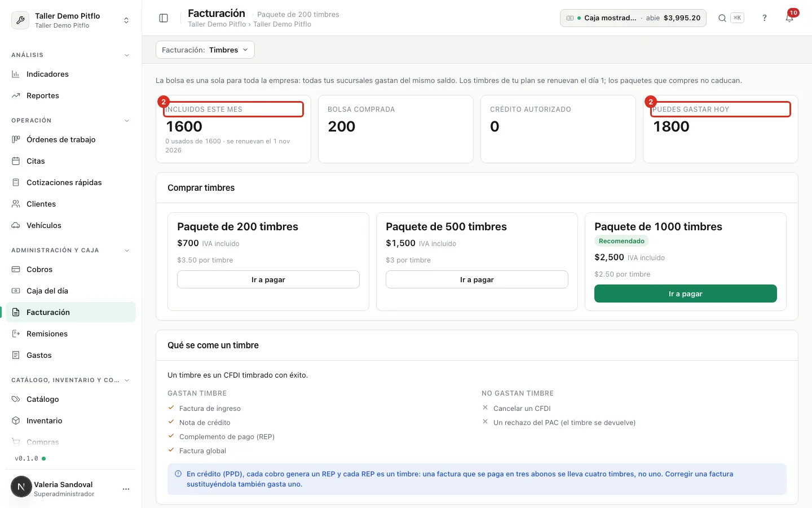
Task: Click the Recomendado badge
Action: (x=621, y=241)
